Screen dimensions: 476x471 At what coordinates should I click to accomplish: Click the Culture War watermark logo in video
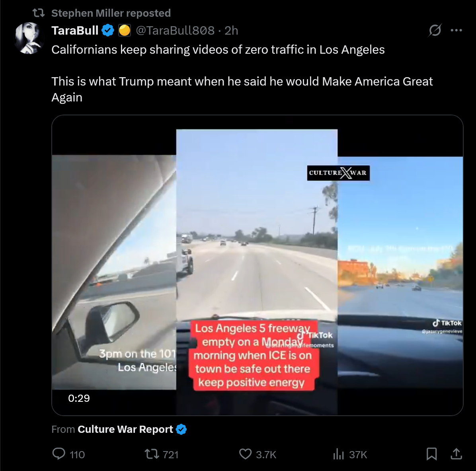[338, 173]
